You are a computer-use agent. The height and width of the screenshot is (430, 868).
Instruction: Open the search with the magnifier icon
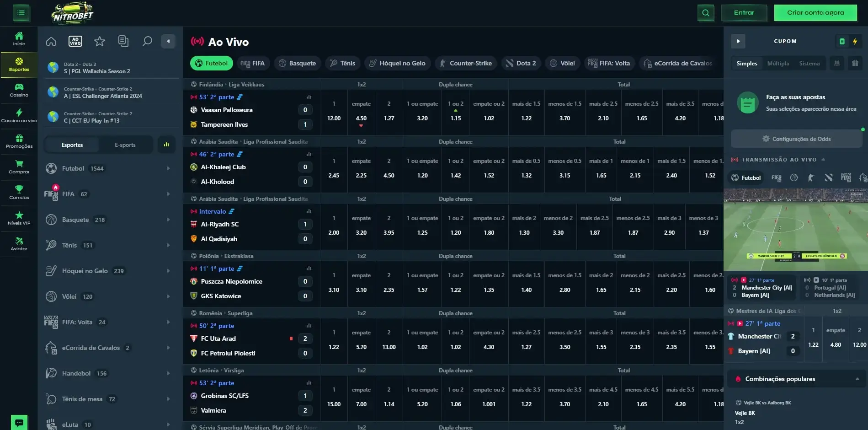tap(147, 41)
